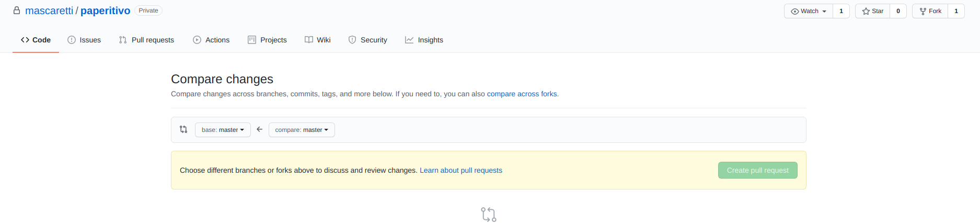Screen dimensions: 980x223
Task: Click the large pull request icon below the notice
Action: click(489, 215)
